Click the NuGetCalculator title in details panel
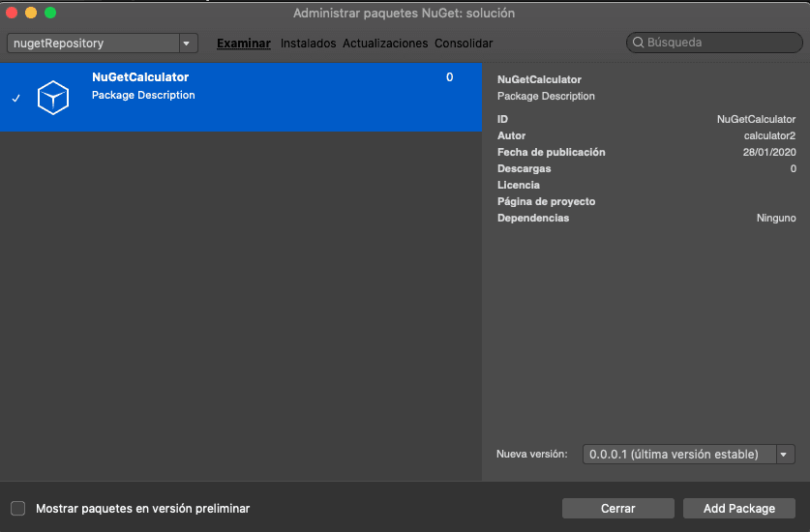810x532 pixels. click(539, 79)
